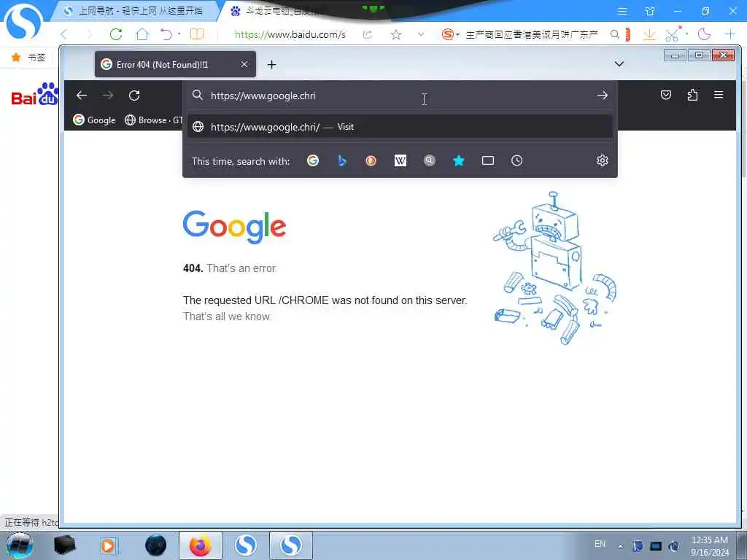Close the Error 404 tab
Image resolution: width=747 pixels, height=560 pixels.
tap(244, 64)
